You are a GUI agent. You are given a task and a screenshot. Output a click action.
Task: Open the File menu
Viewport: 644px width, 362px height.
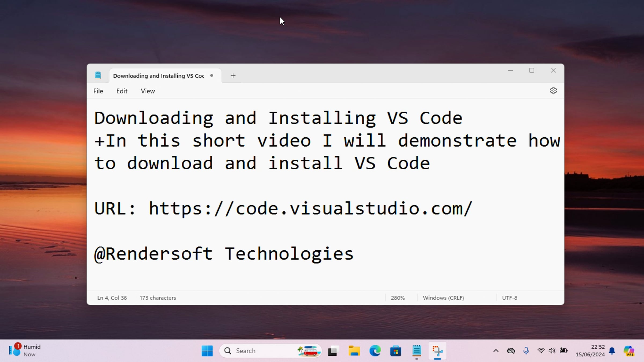coord(98,91)
